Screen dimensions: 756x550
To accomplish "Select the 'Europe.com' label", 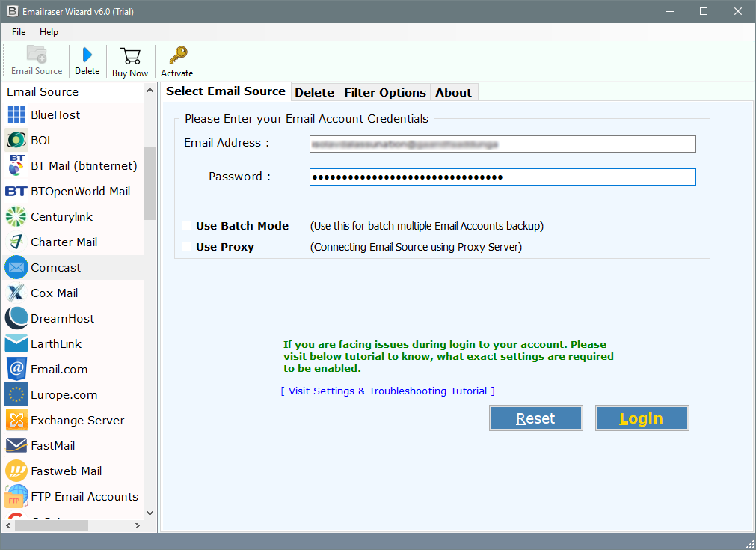I will point(64,394).
